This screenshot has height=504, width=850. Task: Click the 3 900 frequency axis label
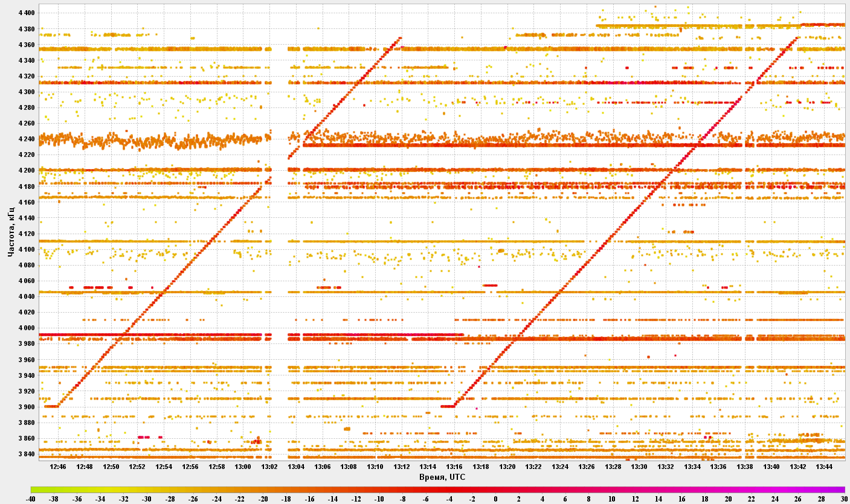27,407
